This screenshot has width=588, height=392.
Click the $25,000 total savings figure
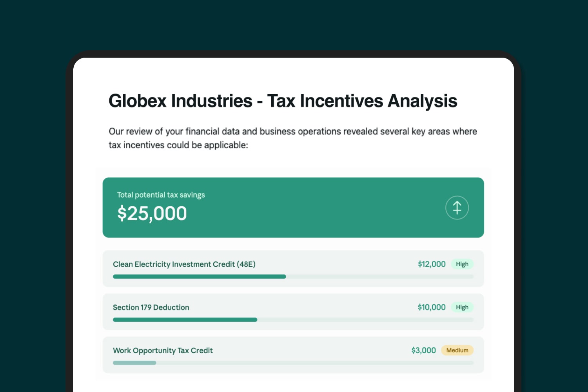coord(152,213)
